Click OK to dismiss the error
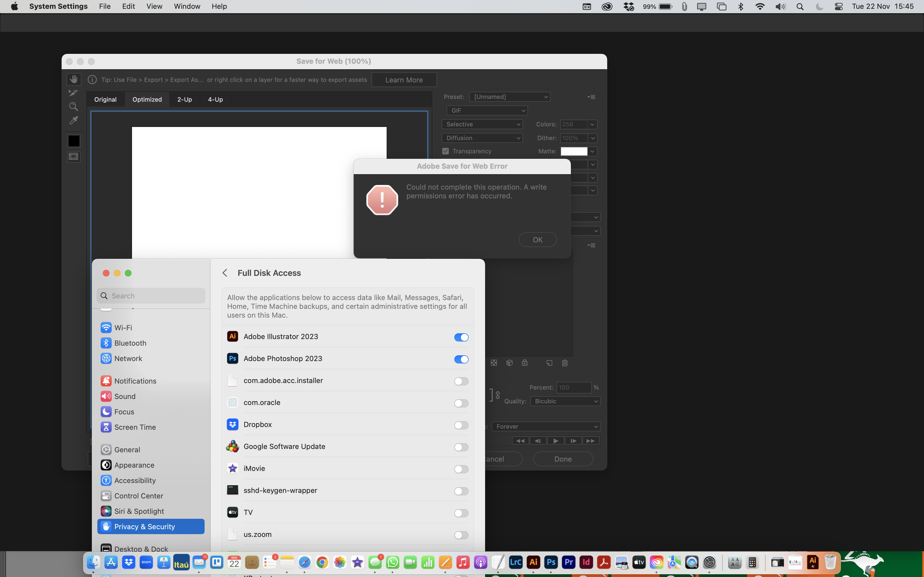The width and height of the screenshot is (924, 577). point(538,239)
